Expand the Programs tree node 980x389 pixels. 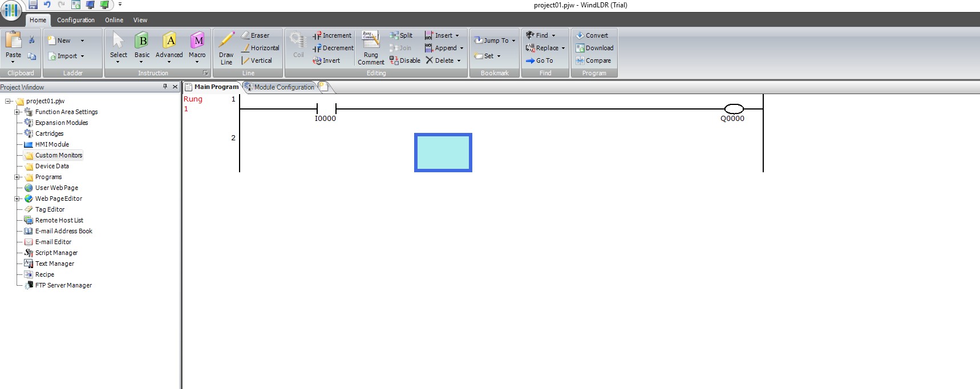coord(17,177)
